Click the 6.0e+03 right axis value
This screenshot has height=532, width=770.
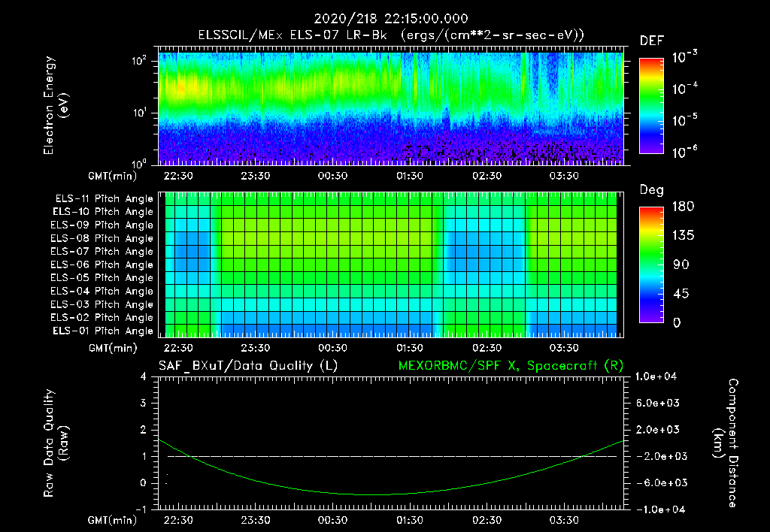pyautogui.click(x=658, y=404)
